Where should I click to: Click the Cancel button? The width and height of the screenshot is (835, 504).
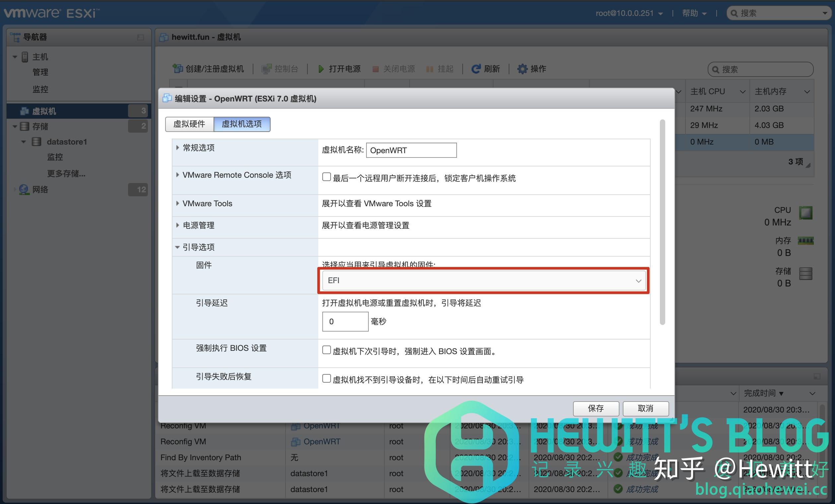pyautogui.click(x=646, y=409)
